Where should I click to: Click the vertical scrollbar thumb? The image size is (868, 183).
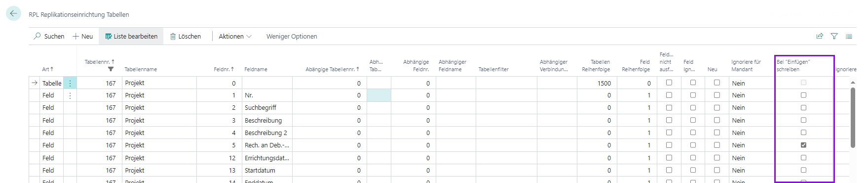coord(853,118)
